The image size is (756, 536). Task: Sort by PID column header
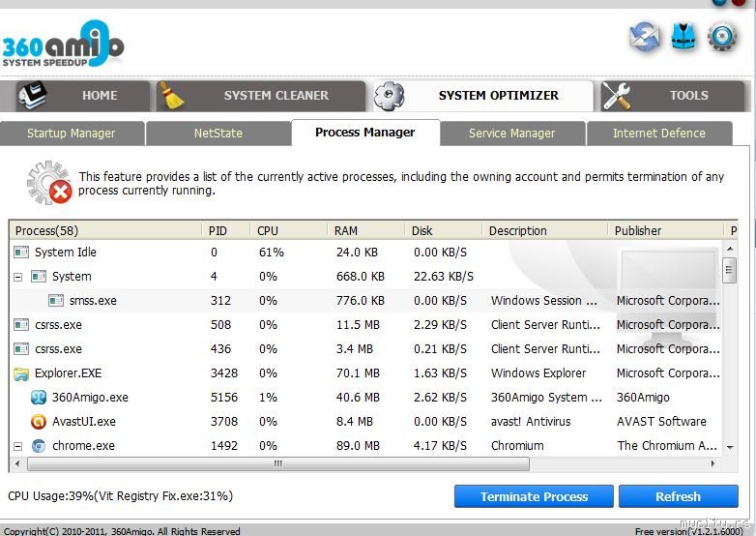pyautogui.click(x=225, y=230)
